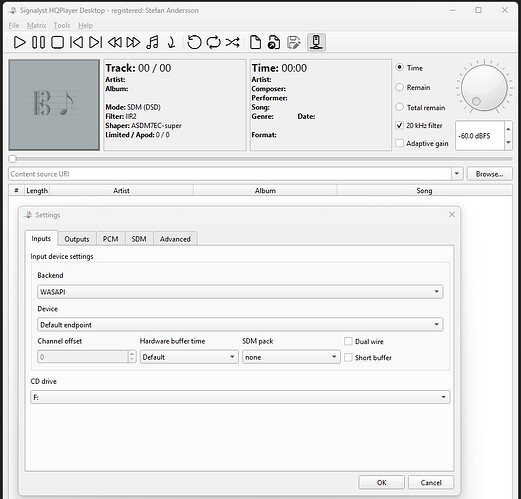Switch to the SDM tab
The width and height of the screenshot is (521, 499).
coord(139,239)
